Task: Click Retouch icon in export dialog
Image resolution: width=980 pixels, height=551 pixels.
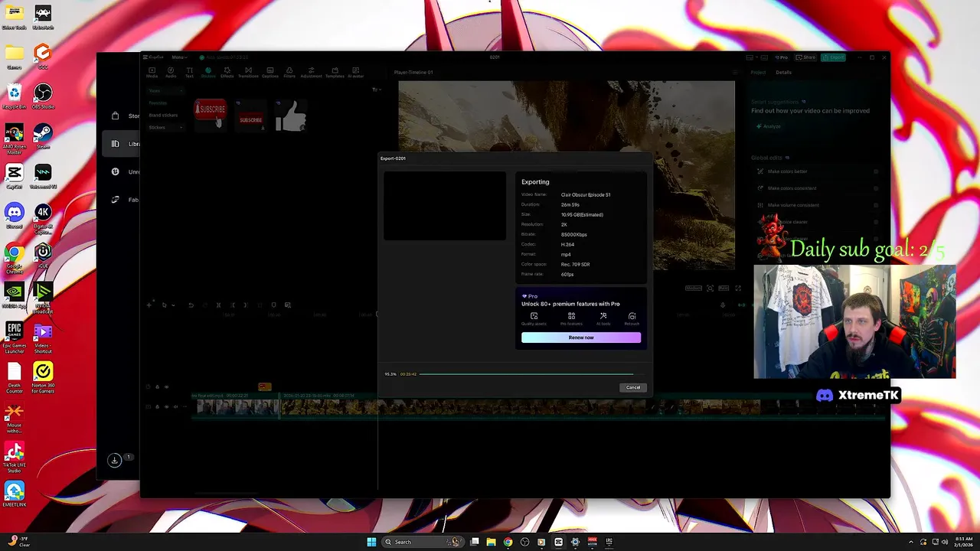Action: click(x=632, y=318)
